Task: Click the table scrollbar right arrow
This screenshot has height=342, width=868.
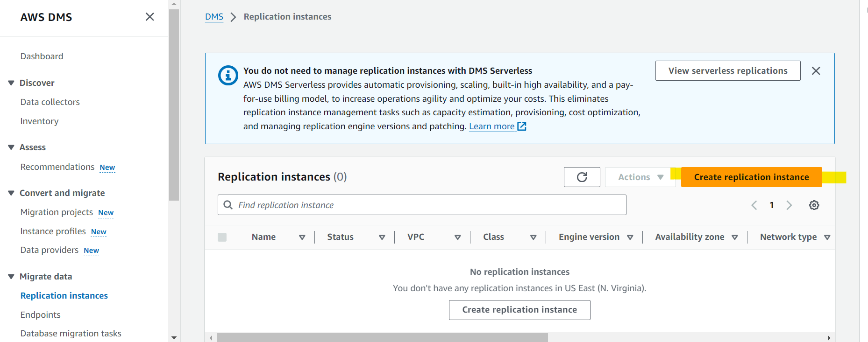Action: coord(829,338)
